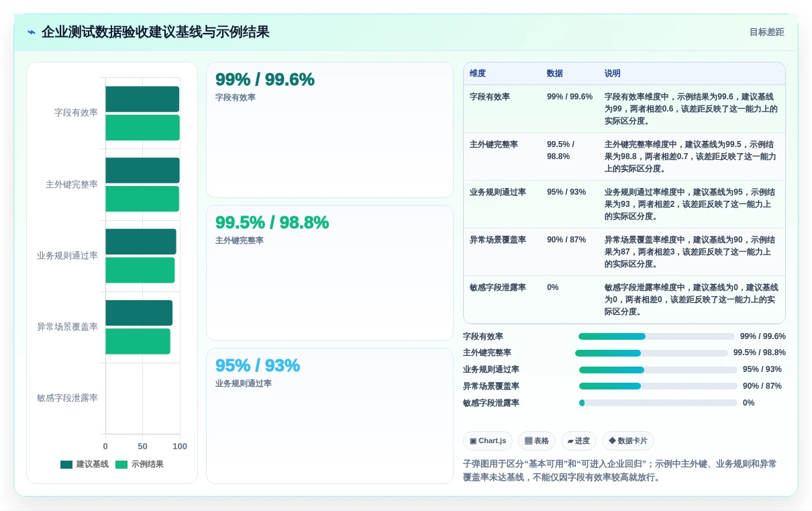Click the 95% / 93% value beside progress bar
This screenshot has width=812, height=511.
point(762,369)
